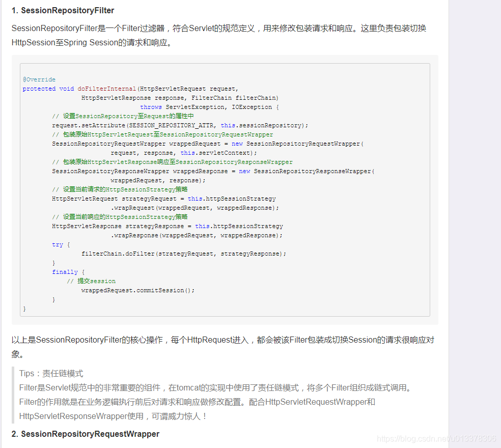This screenshot has height=448, width=501.
Task: Click the quote line 'Tips：责任链模式'
Action: pyautogui.click(x=51, y=373)
